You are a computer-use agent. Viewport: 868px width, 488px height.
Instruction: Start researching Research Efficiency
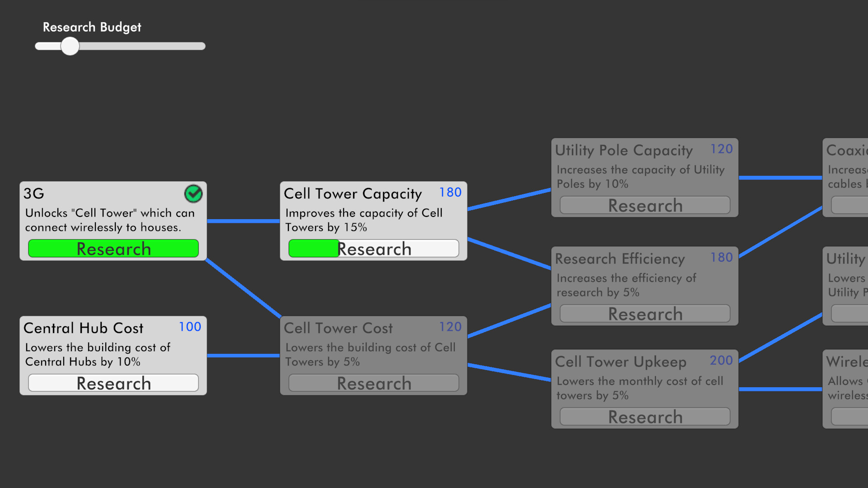645,314
